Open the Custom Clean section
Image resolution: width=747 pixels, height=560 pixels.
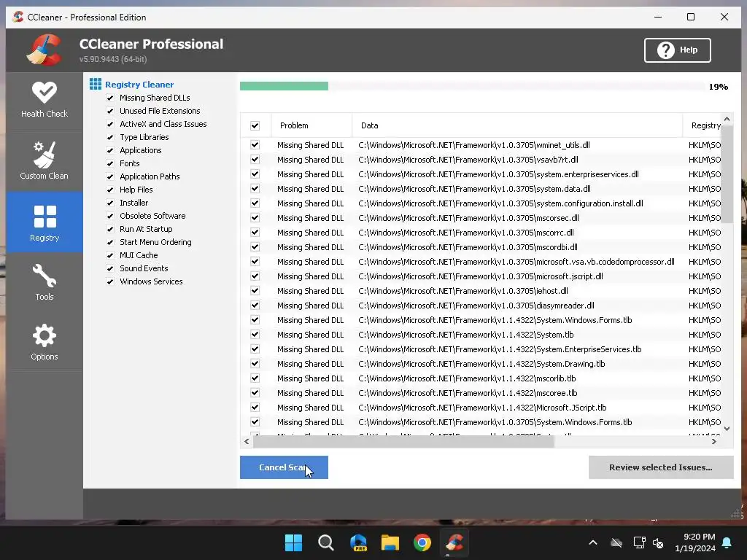click(x=44, y=160)
